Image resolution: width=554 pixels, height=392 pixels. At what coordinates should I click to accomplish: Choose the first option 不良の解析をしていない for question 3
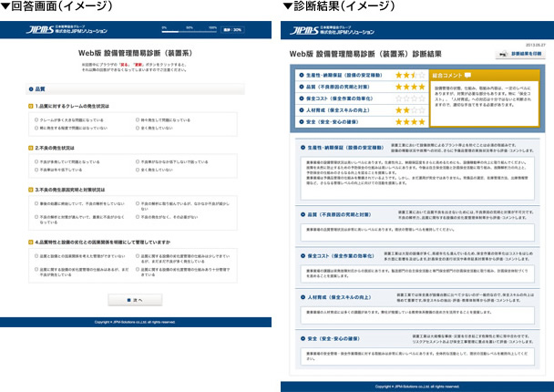(x=36, y=203)
